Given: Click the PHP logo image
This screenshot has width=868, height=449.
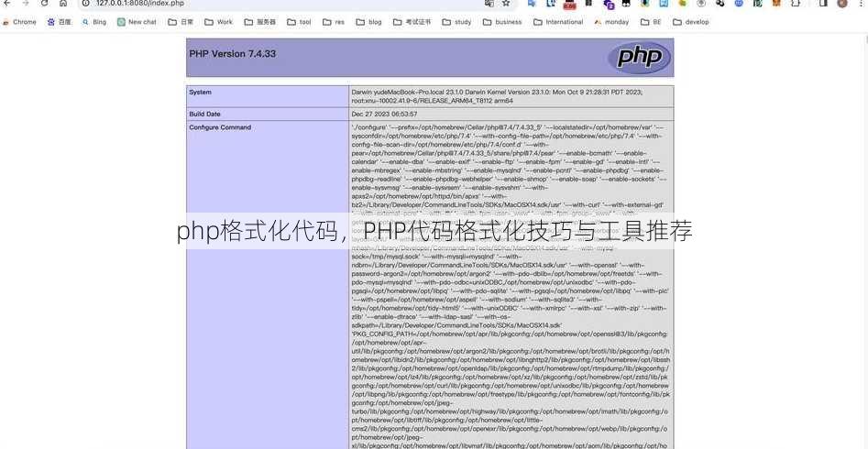Looking at the screenshot, I should click(x=640, y=57).
